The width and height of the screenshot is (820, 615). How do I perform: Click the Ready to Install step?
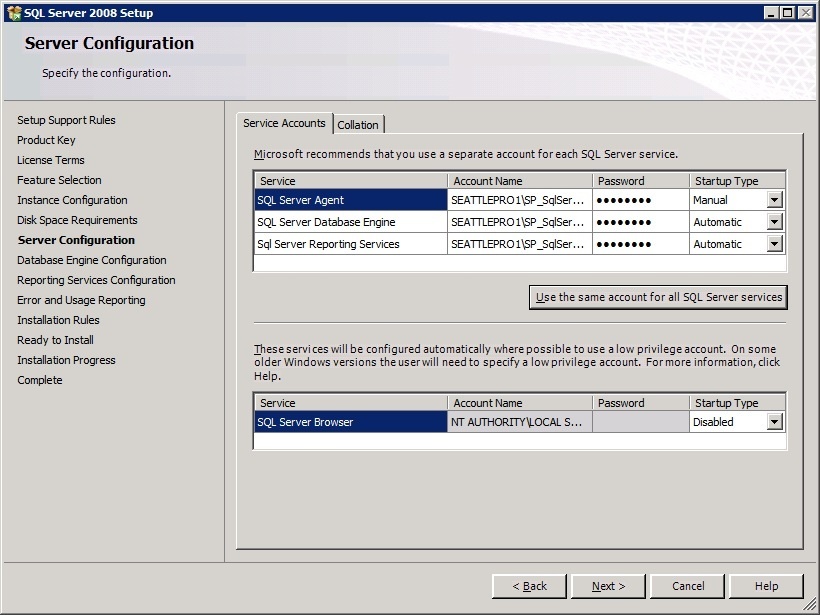click(55, 340)
